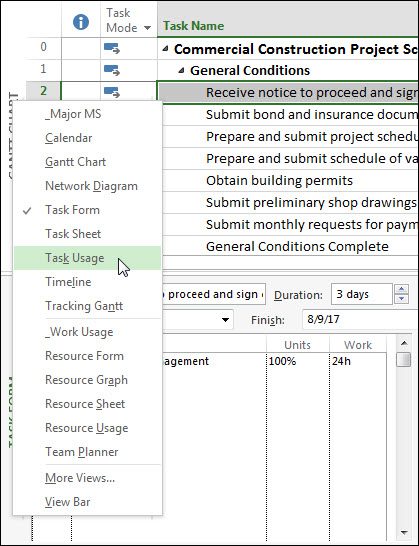This screenshot has height=546, width=419.
Task: Increase Duration with the up spinner arrow
Action: 402,289
